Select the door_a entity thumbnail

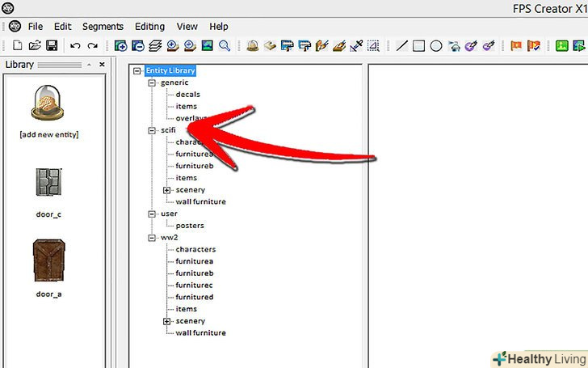click(48, 260)
